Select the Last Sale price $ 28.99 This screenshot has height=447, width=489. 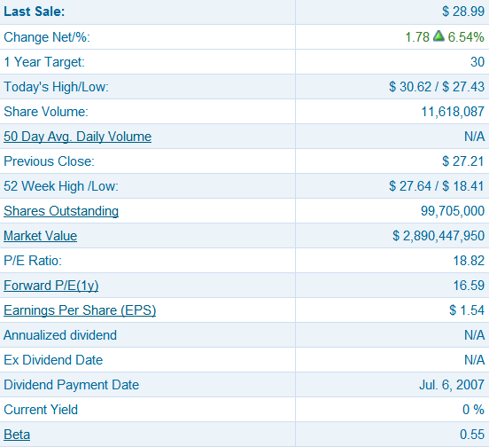(x=463, y=12)
